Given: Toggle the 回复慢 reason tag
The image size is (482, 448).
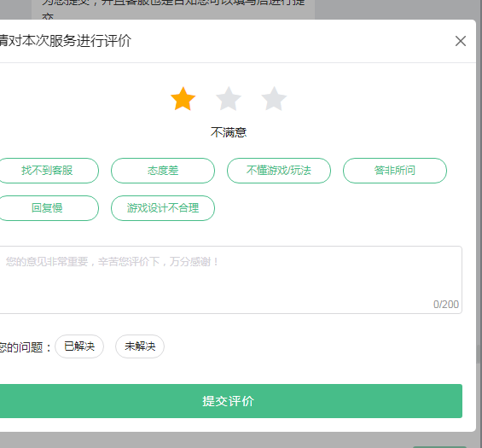Looking at the screenshot, I should 47,208.
